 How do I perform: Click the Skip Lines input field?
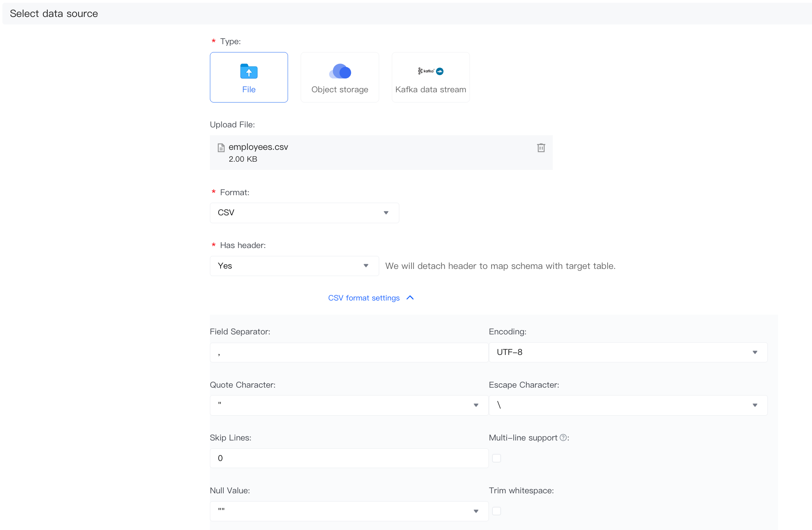tap(349, 458)
